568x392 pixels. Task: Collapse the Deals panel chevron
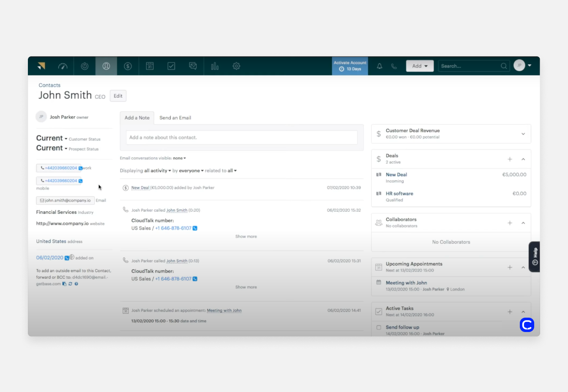pyautogui.click(x=524, y=159)
